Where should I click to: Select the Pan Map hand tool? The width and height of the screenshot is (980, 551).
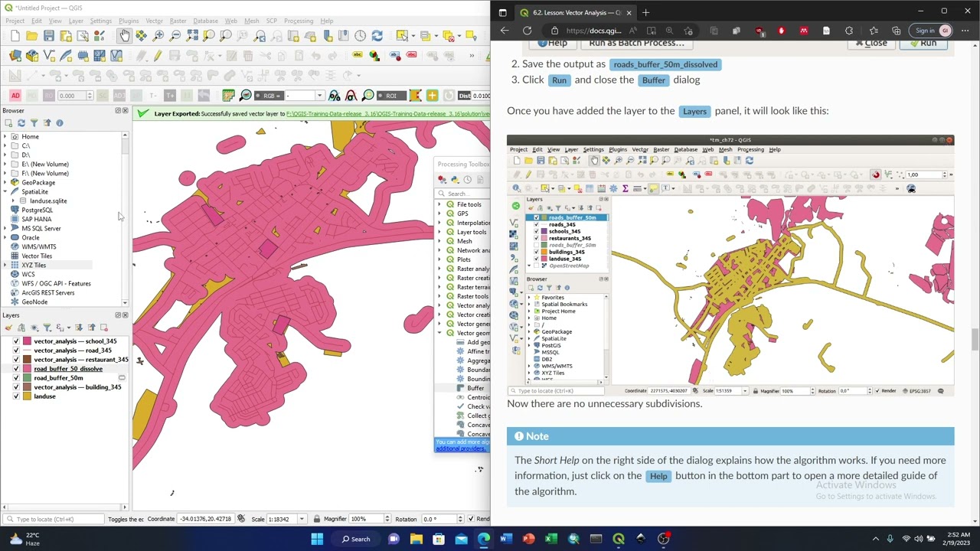tap(125, 36)
